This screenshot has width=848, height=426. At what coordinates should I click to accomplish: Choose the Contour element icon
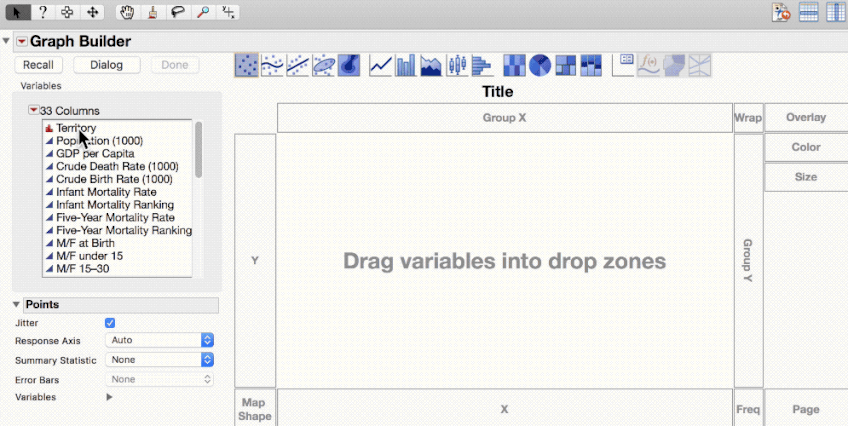(x=349, y=65)
